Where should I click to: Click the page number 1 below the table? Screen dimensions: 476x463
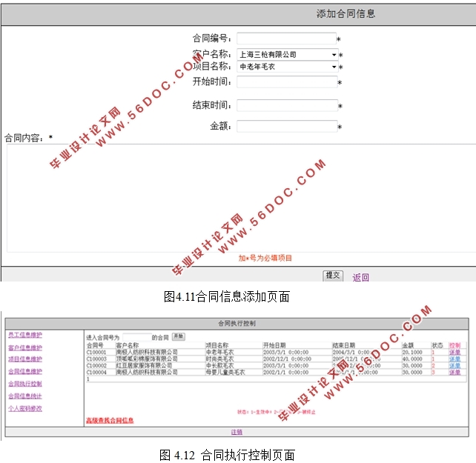(x=88, y=379)
